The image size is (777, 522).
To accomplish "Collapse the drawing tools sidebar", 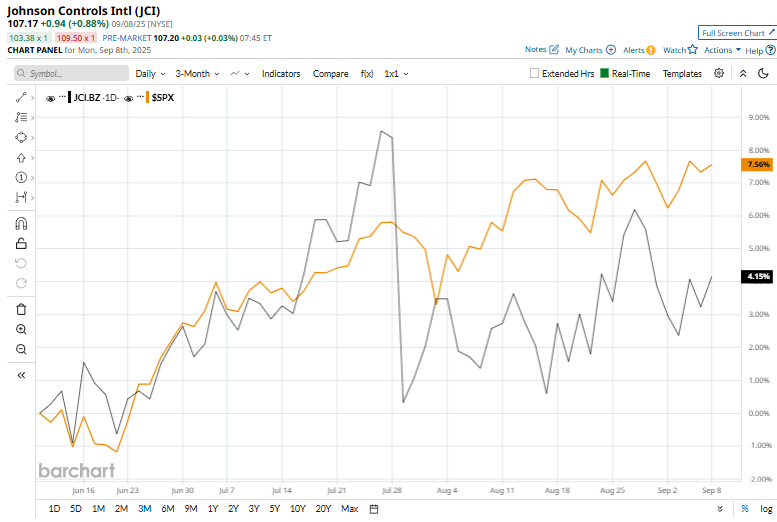I will [21, 375].
